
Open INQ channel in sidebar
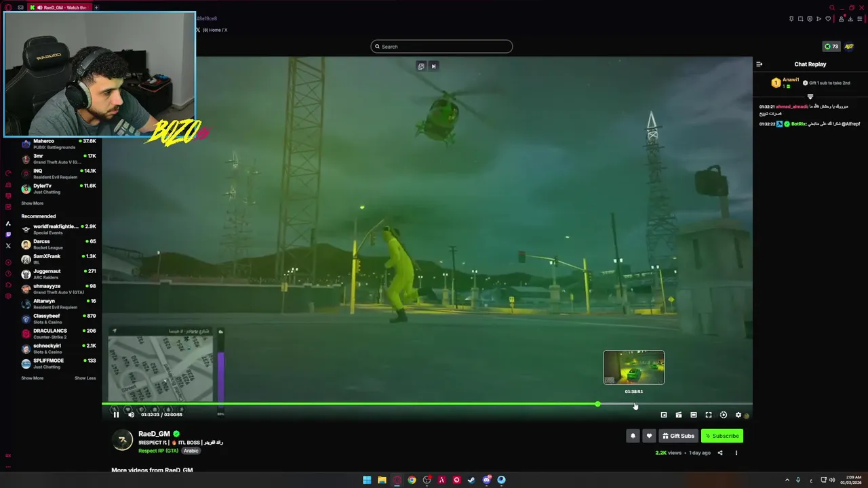tap(59, 174)
